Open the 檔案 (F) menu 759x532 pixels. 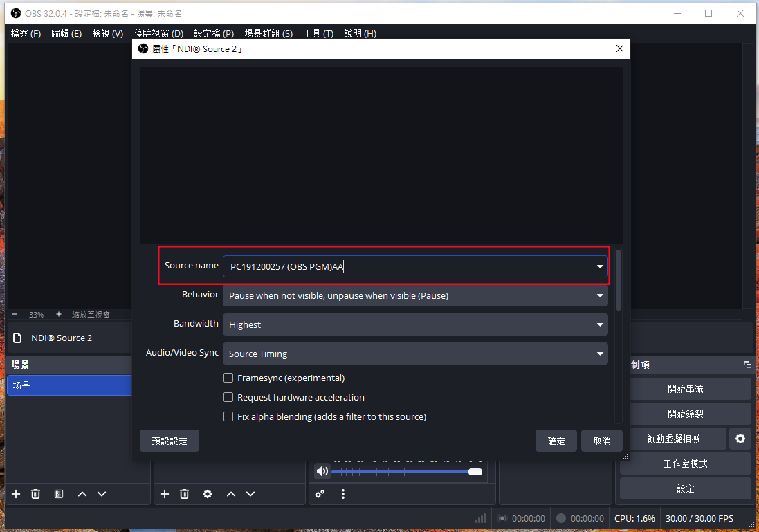tap(26, 33)
